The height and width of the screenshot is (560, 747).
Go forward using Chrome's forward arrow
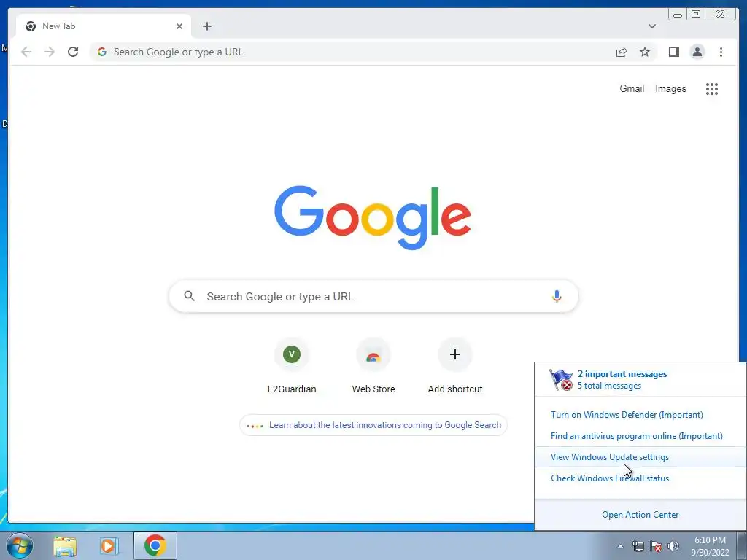coord(50,52)
